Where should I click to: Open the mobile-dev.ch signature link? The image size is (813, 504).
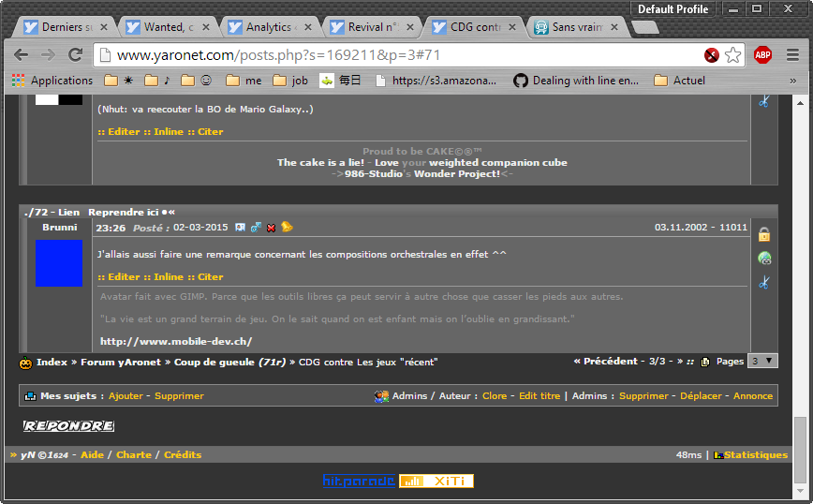176,342
